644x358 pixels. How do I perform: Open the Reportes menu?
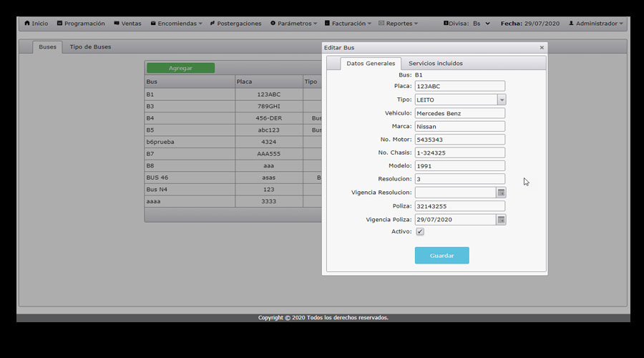[398, 24]
